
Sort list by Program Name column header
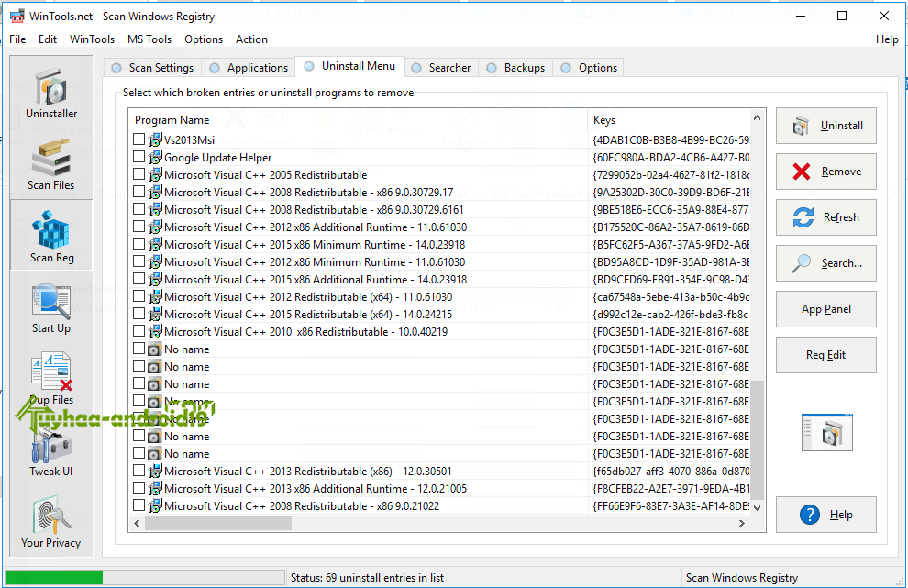[x=358, y=120]
